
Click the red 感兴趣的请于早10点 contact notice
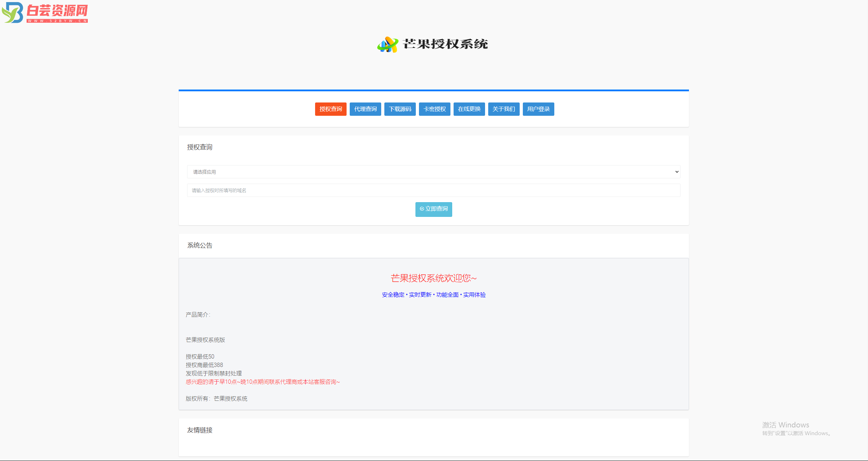tap(263, 382)
